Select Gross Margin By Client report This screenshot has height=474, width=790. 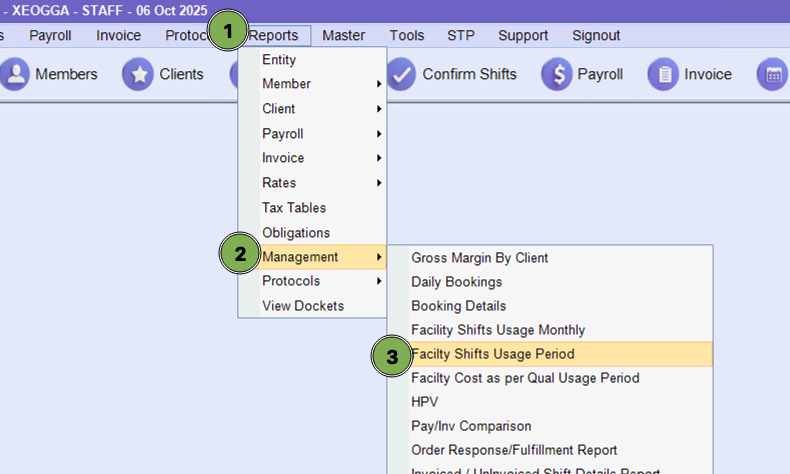tap(480, 258)
